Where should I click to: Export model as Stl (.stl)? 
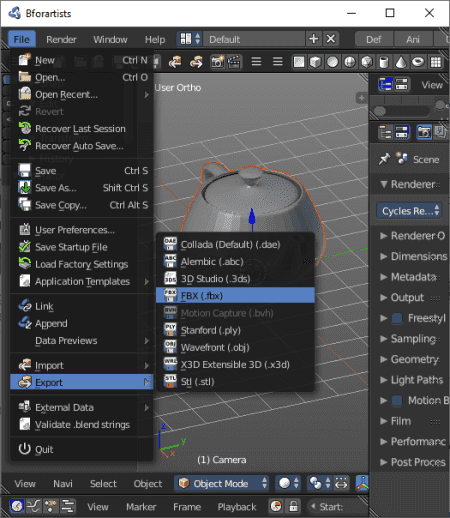pos(235,382)
